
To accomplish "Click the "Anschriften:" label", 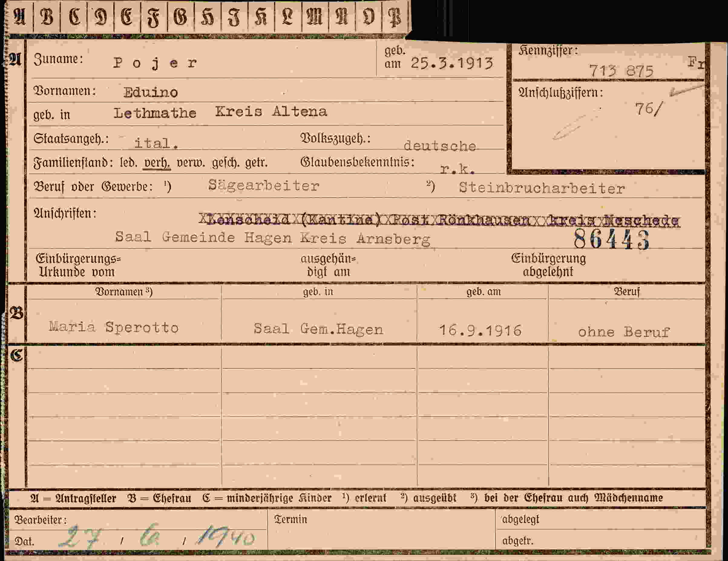I will tap(65, 213).
